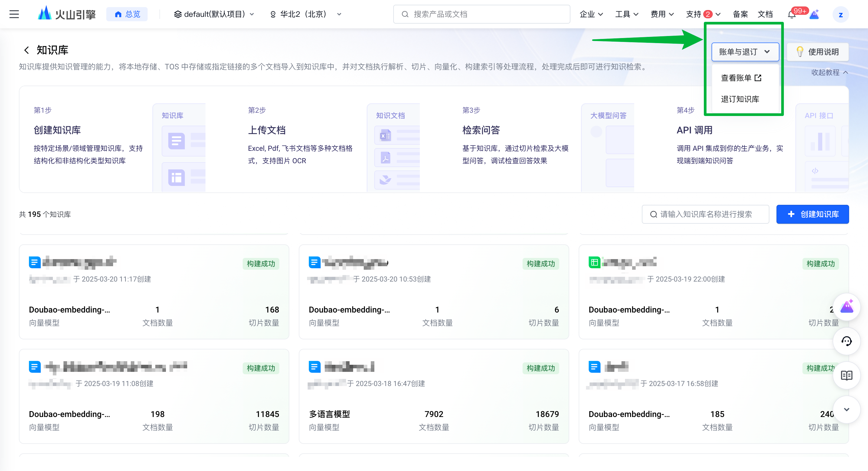Open the user avatar z menu
The width and height of the screenshot is (868, 471).
coord(840,14)
